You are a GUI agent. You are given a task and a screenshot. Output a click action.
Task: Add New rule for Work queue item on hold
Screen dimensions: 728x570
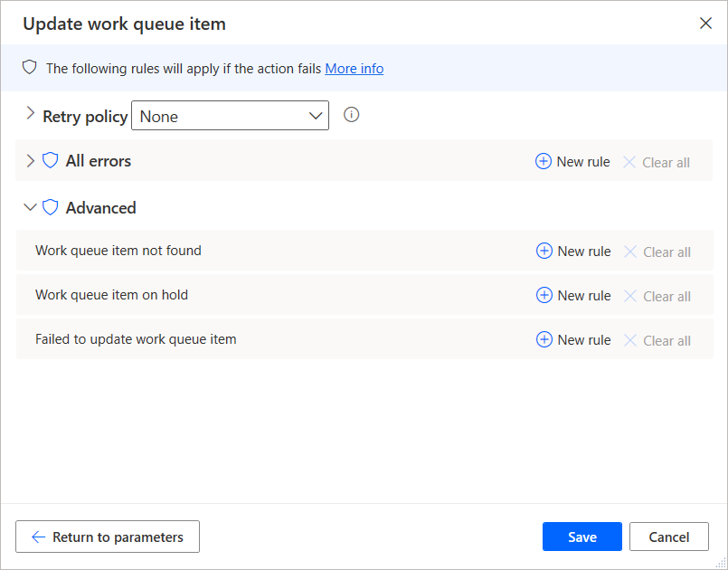[573, 296]
